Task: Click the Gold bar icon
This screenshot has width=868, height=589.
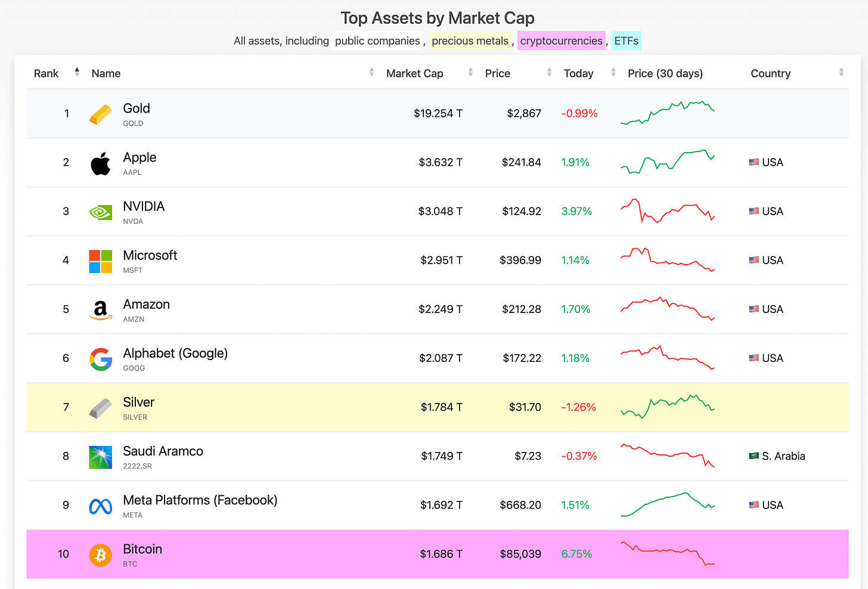Action: 101,114
